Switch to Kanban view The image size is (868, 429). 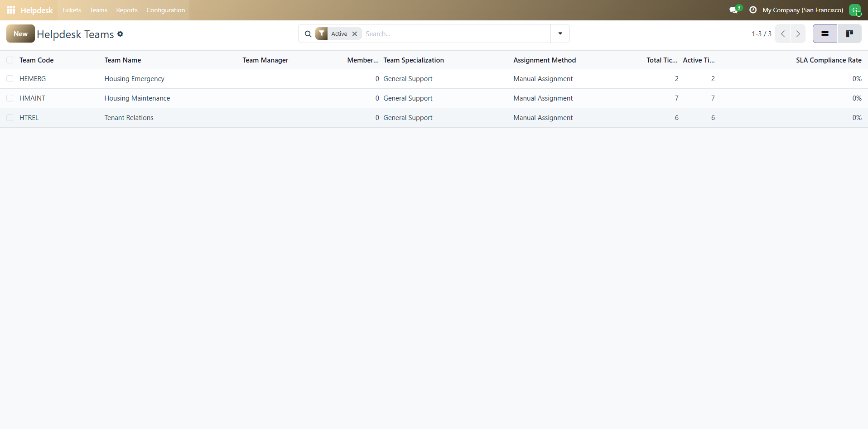coord(849,34)
